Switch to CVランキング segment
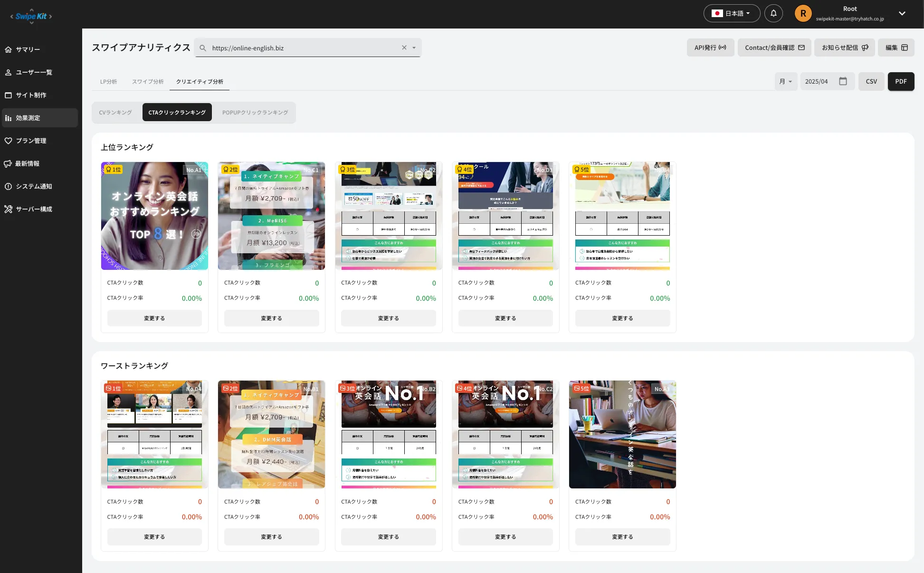Viewport: 924px width, 573px height. (x=115, y=113)
